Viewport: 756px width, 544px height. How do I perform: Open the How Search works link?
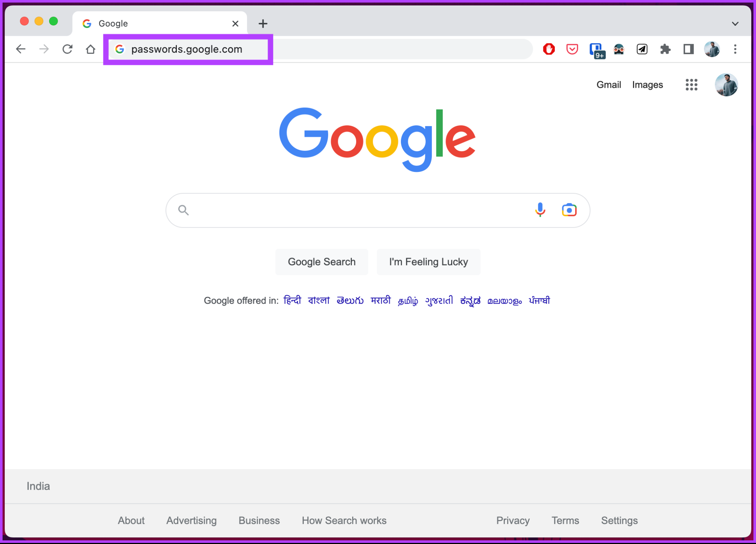point(344,520)
